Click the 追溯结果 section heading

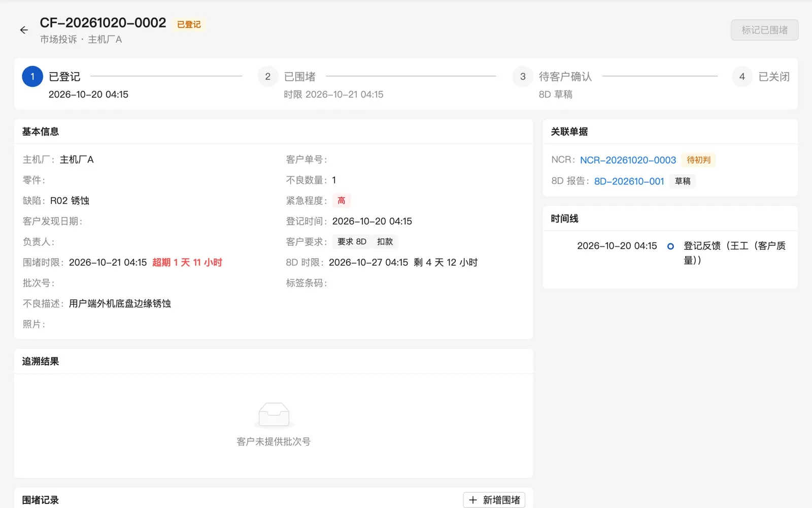point(41,361)
